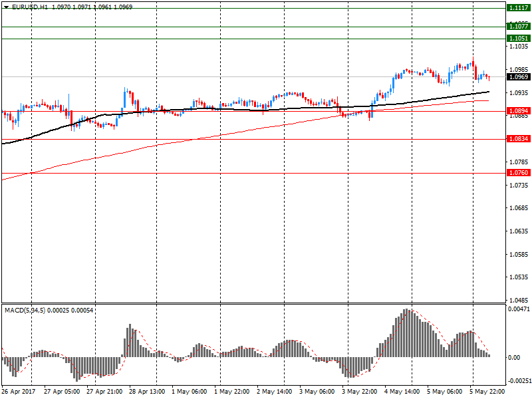Click the 5 May 22:00 time axis label
Viewport: 532px width, 399px height.
[x=487, y=392]
